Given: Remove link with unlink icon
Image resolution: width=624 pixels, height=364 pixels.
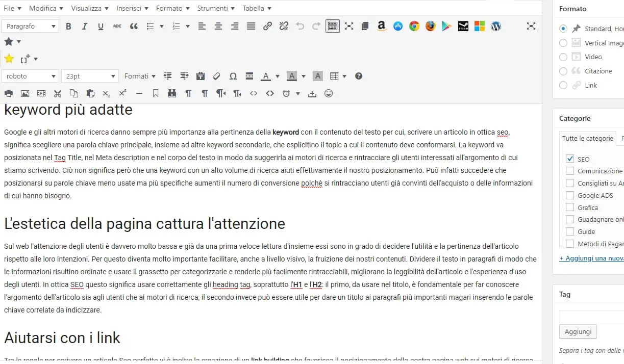Looking at the screenshot, I should pyautogui.click(x=284, y=26).
